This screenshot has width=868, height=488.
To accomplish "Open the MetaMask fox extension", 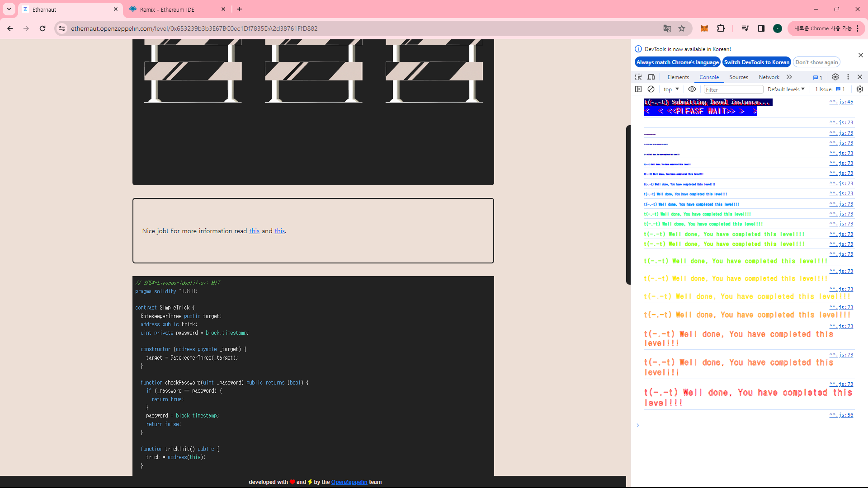I will pos(704,28).
